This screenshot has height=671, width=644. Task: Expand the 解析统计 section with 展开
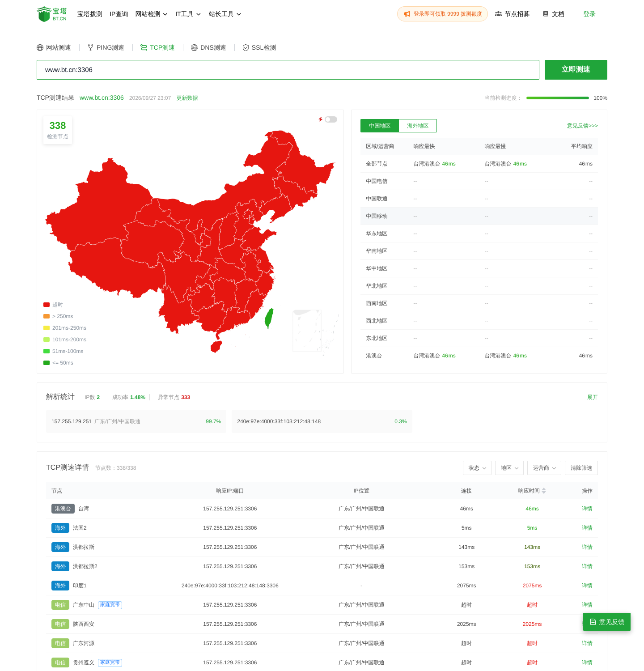tap(593, 397)
